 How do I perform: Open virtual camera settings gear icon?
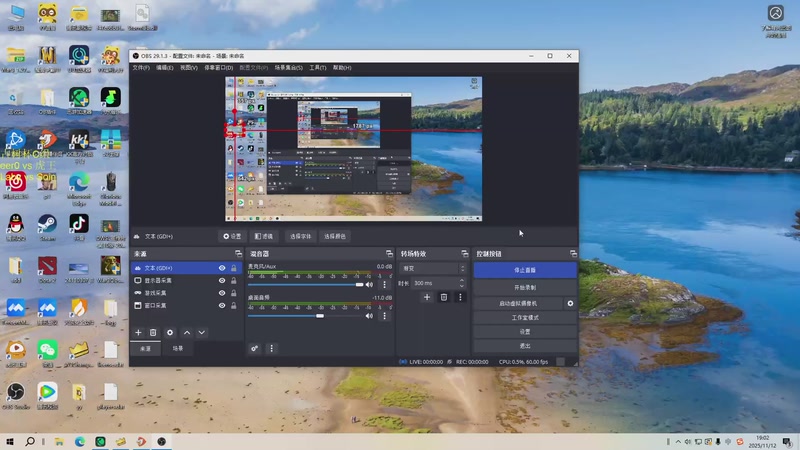click(570, 303)
